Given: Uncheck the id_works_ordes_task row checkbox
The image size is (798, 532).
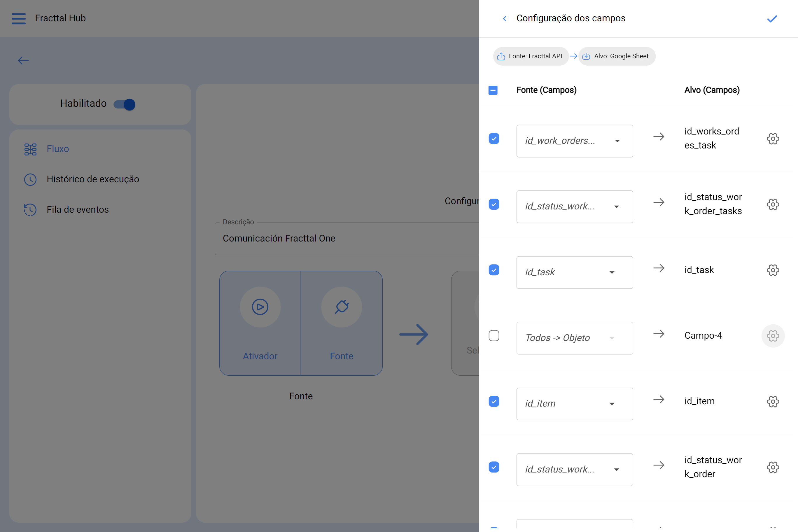Looking at the screenshot, I should tap(494, 139).
